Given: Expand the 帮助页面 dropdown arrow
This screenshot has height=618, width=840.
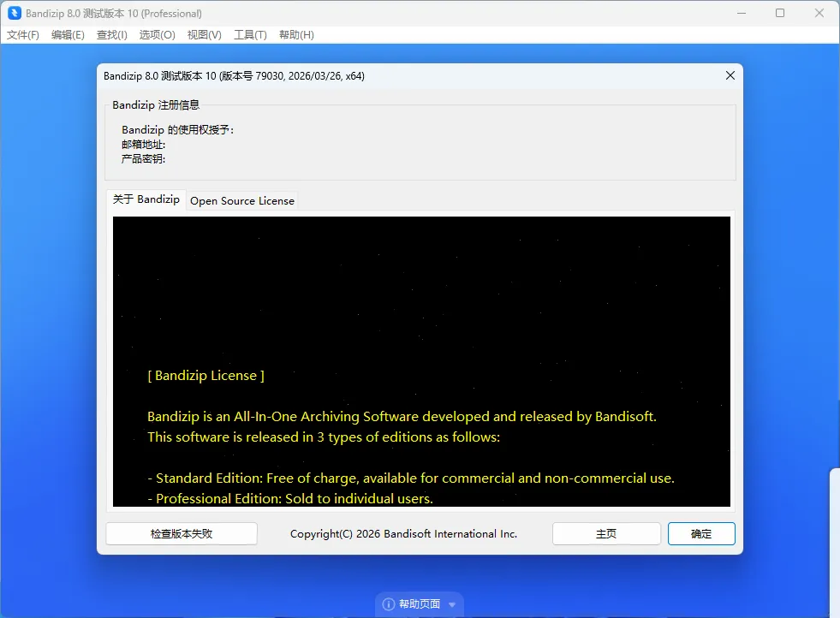Looking at the screenshot, I should [x=452, y=604].
